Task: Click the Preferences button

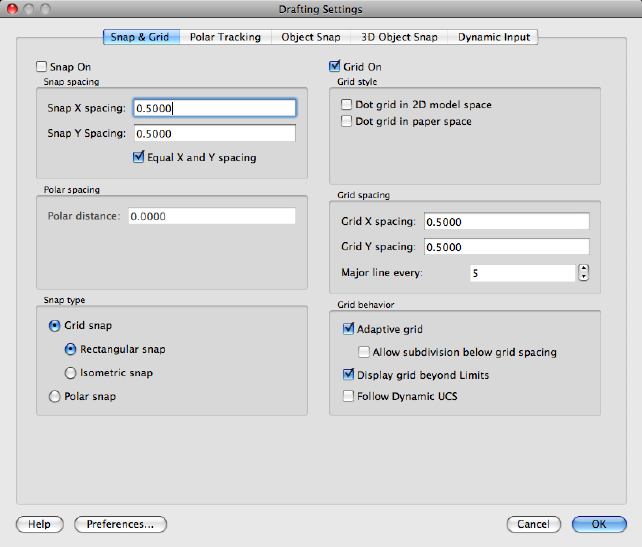Action: tap(120, 524)
